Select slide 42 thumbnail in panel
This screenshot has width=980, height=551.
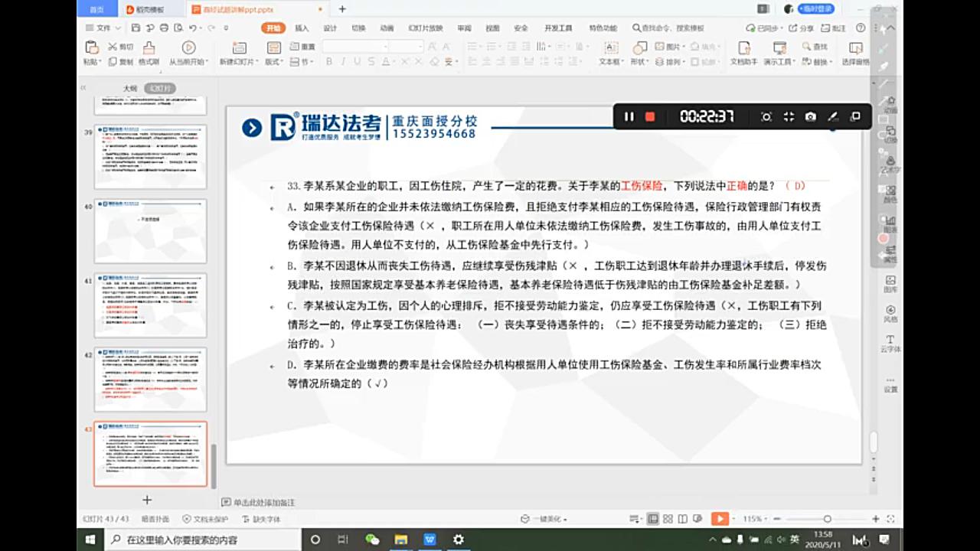(x=150, y=380)
